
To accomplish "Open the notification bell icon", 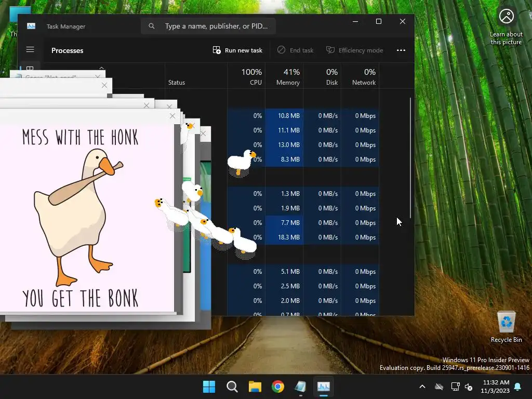I will click(x=518, y=387).
